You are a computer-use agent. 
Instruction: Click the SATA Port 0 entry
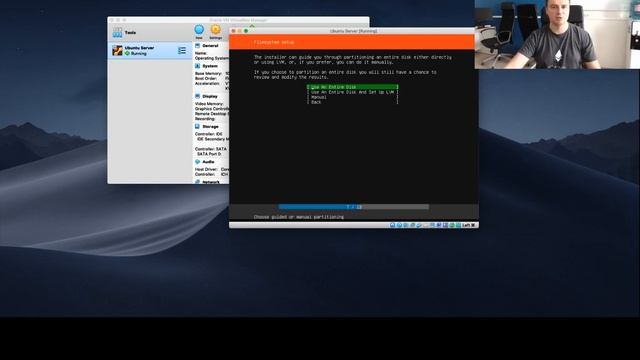pyautogui.click(x=209, y=154)
